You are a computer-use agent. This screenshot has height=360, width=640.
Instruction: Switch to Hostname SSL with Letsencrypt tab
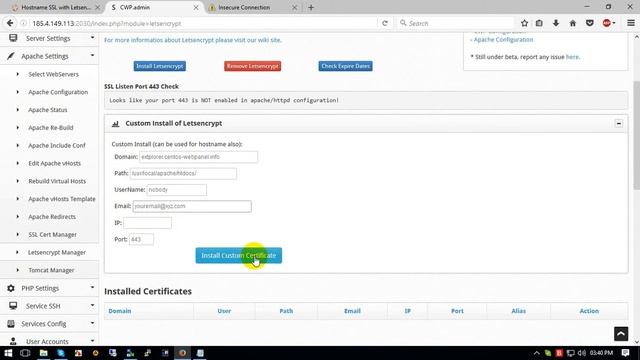[x=56, y=7]
